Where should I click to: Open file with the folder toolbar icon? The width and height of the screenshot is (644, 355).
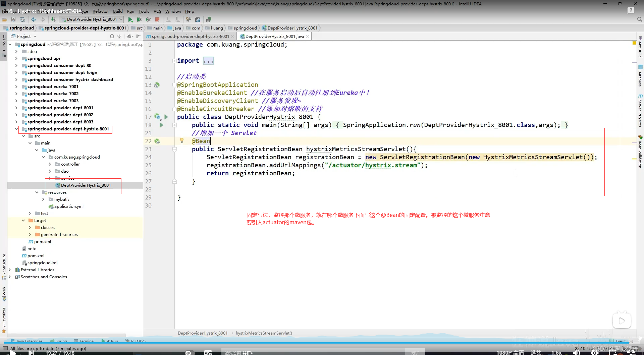[5, 19]
